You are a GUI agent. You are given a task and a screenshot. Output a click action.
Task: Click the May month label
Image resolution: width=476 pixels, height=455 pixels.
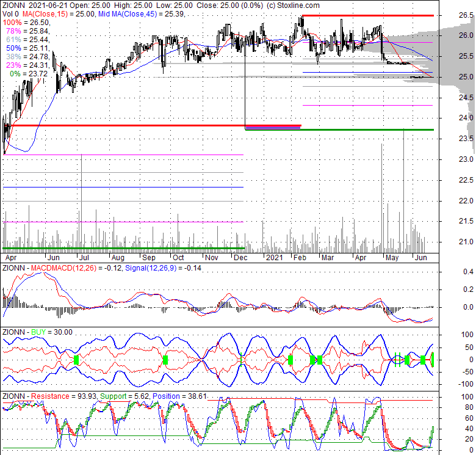392,258
